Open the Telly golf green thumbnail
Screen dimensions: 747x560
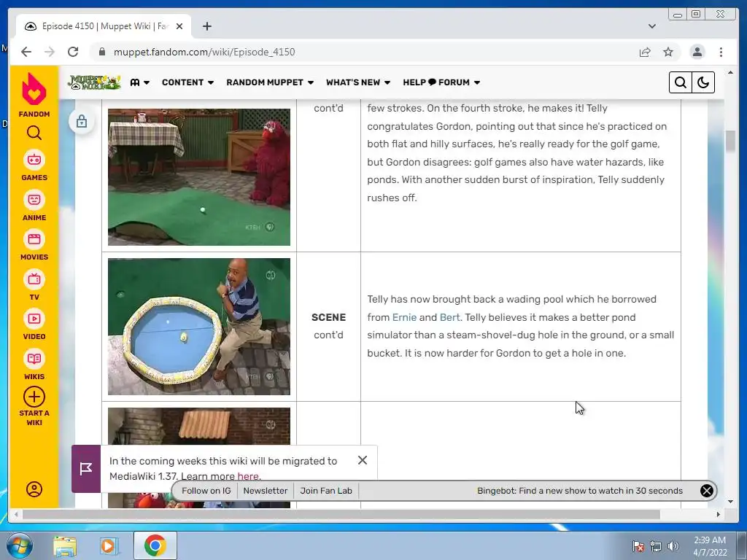click(x=199, y=177)
